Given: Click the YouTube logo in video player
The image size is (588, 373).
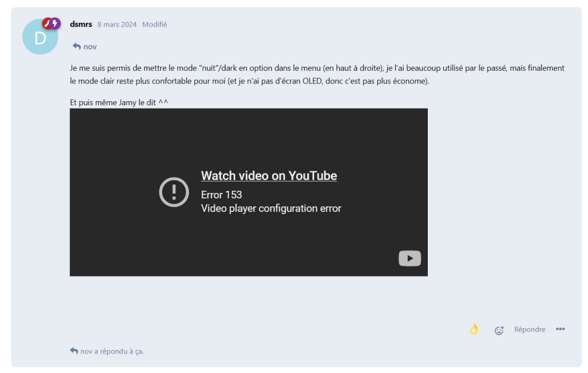Looking at the screenshot, I should (409, 259).
